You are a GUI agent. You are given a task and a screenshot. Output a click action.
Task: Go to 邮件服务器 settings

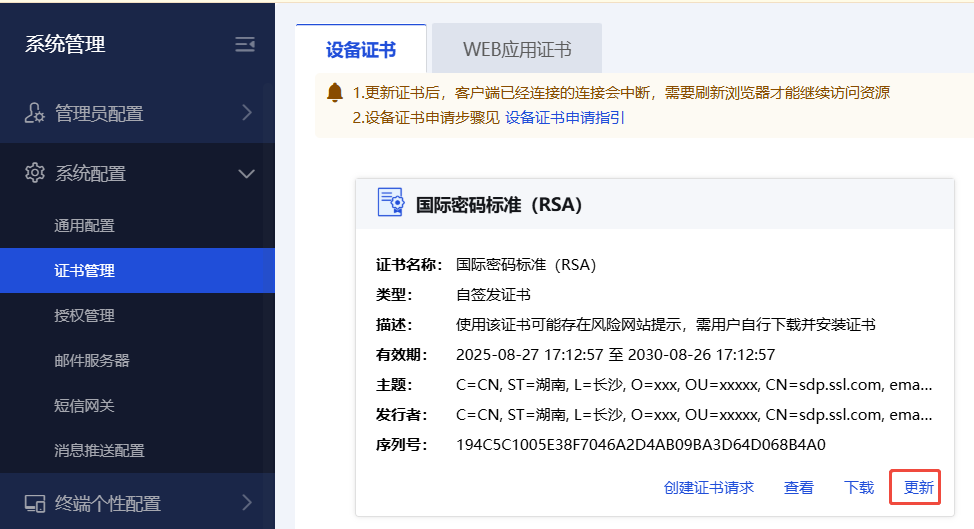click(91, 361)
